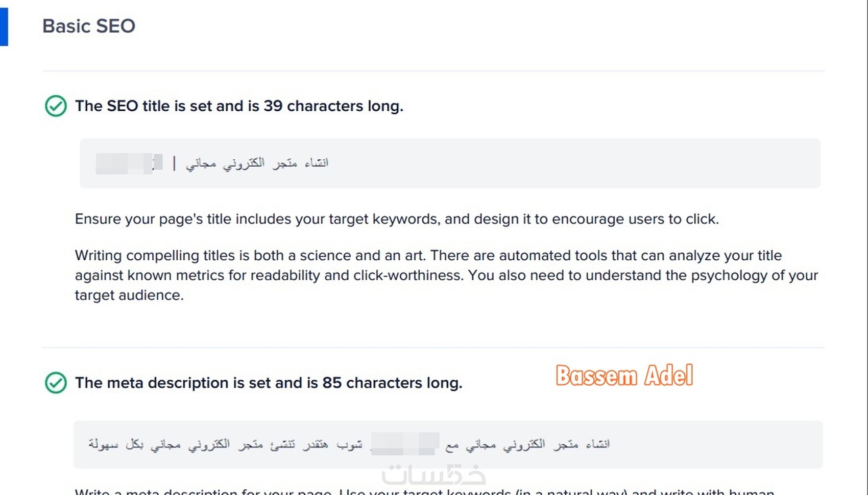The height and width of the screenshot is (495, 868).
Task: Click the blurred name in meta description
Action: pos(405,444)
